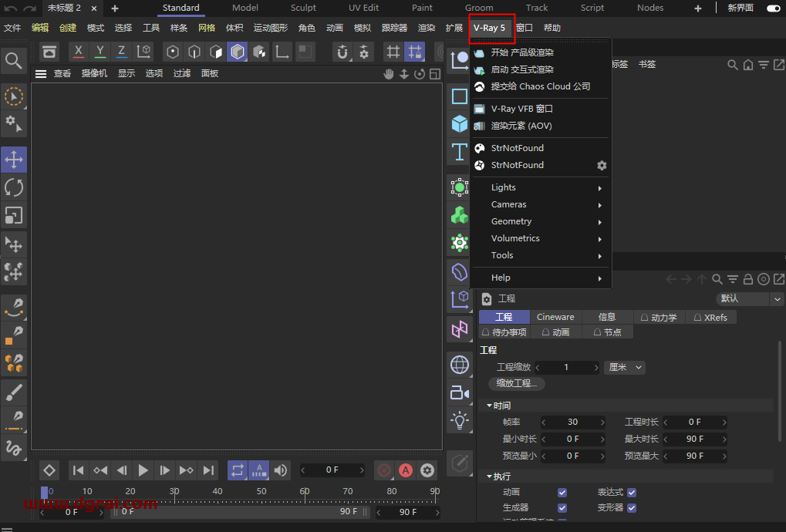The image size is (786, 532).
Task: Jump to the end of the timeline
Action: [208, 470]
